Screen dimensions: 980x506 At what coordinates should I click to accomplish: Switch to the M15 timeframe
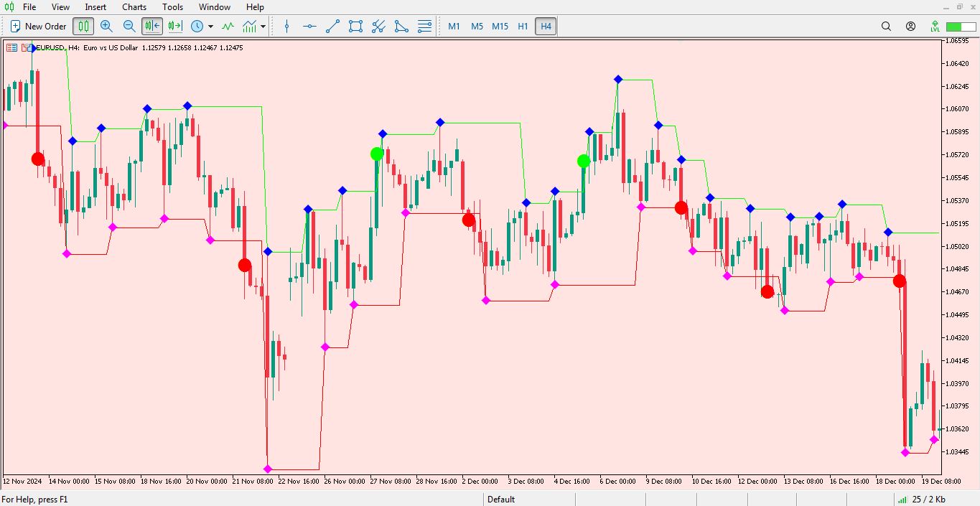(500, 26)
